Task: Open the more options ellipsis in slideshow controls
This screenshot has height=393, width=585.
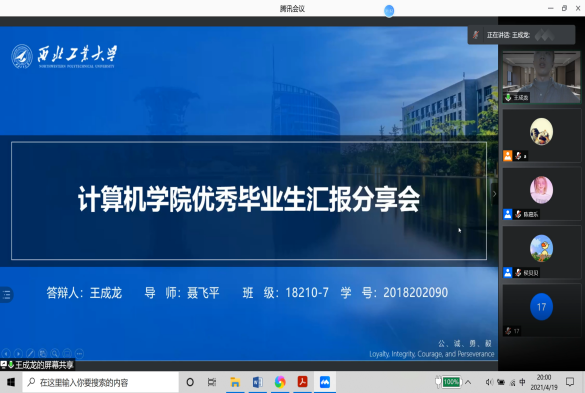Action: (x=79, y=353)
